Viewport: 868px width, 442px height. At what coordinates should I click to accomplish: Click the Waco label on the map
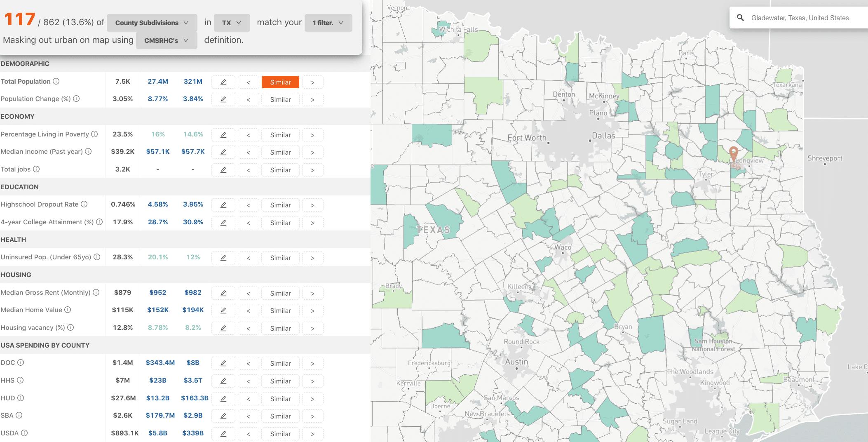point(563,247)
